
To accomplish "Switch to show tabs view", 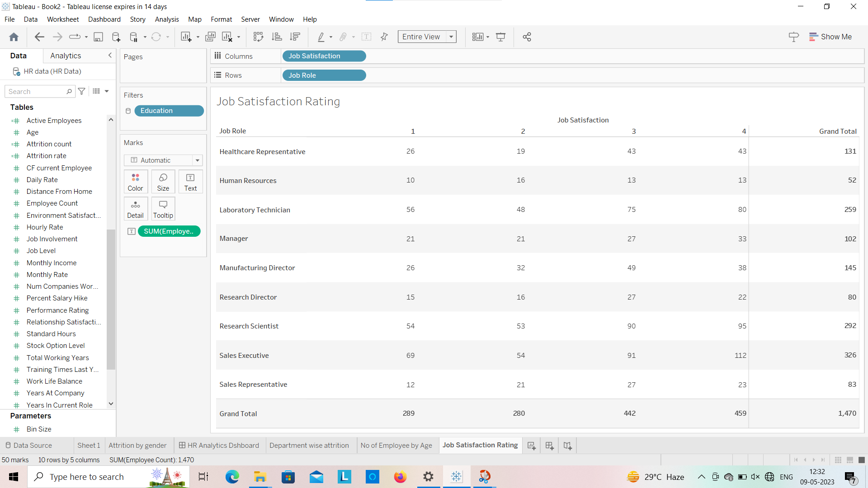I will coord(862,460).
